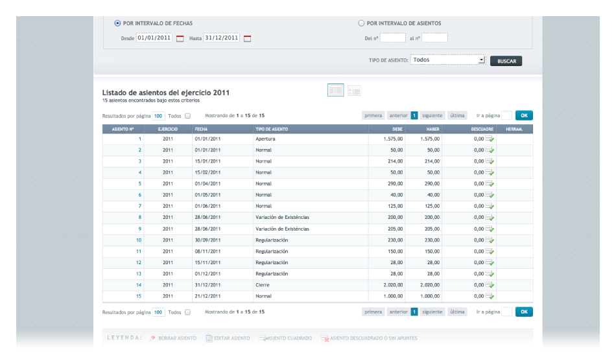Go to primera page in top pager
616x364 pixels.
tap(373, 115)
